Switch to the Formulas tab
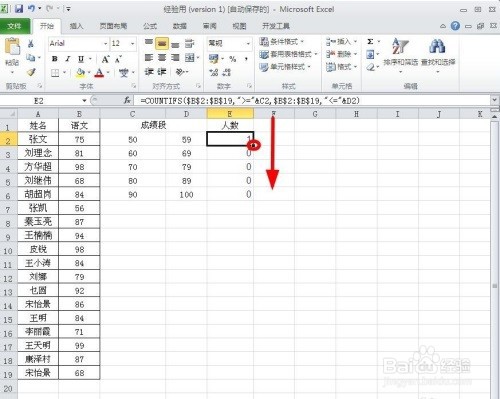Screen dimensions: 500x399 150,26
